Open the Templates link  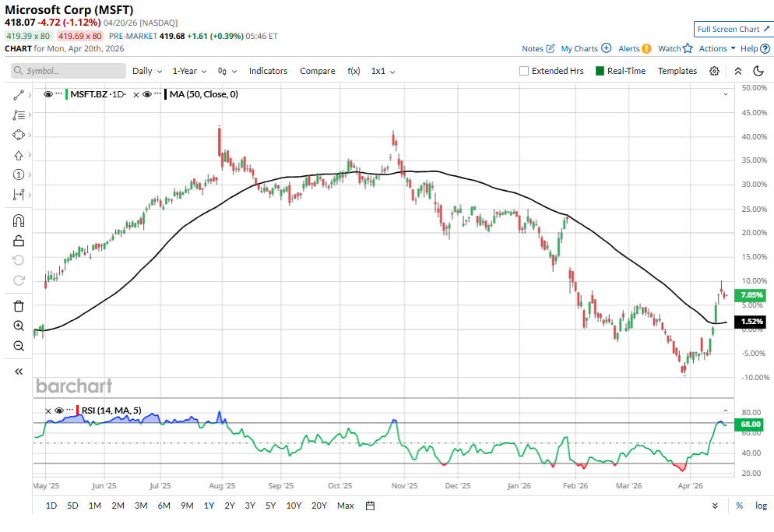point(677,71)
